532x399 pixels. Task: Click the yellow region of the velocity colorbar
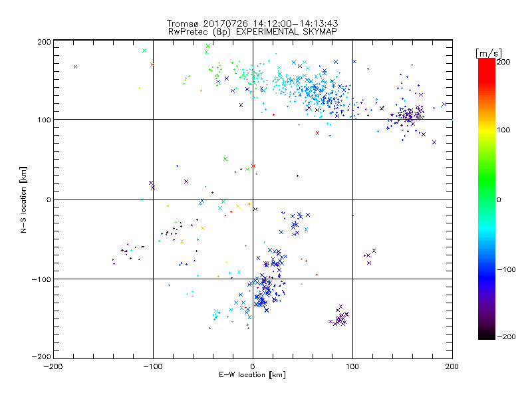pos(487,130)
